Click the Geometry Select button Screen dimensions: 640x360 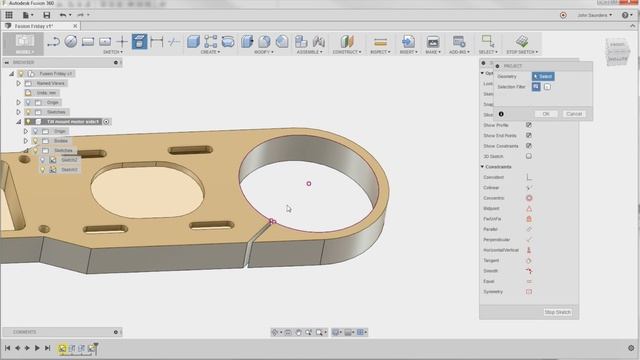coord(543,76)
